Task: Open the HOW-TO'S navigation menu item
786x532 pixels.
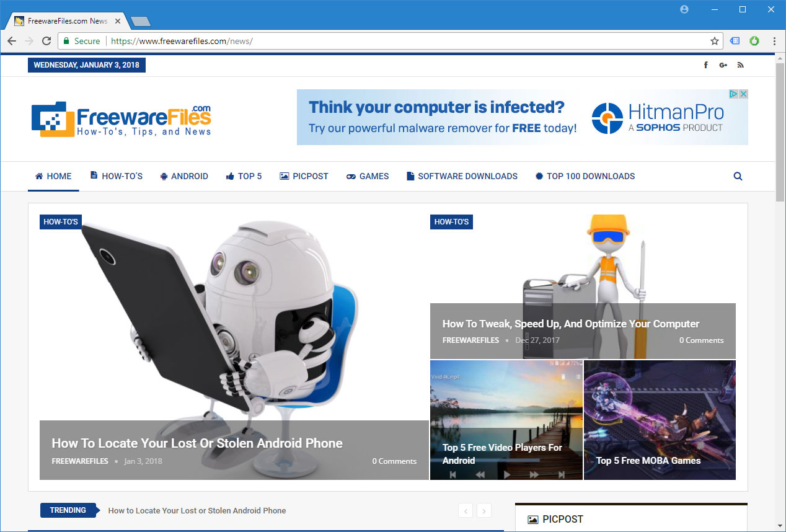Action: pyautogui.click(x=116, y=176)
